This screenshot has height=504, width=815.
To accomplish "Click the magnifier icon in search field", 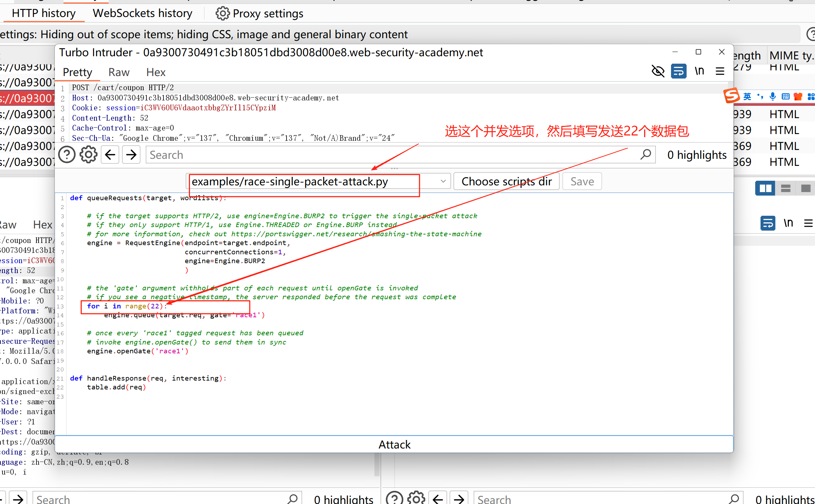I will [646, 155].
